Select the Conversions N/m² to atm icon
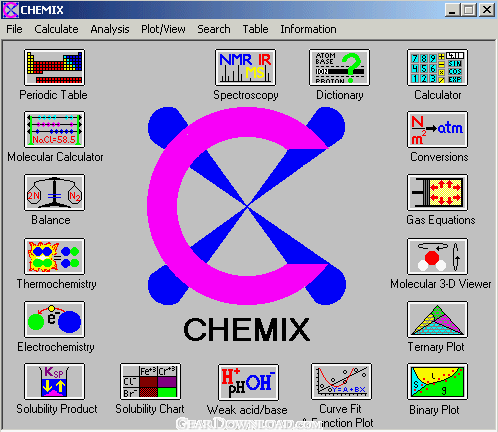 click(x=437, y=129)
